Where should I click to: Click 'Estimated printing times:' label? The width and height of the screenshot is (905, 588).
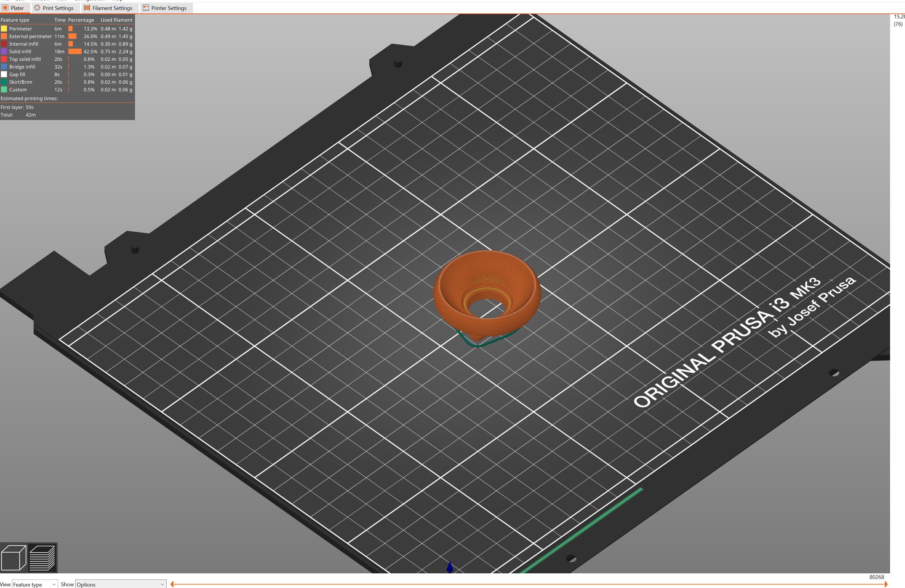[x=29, y=98]
